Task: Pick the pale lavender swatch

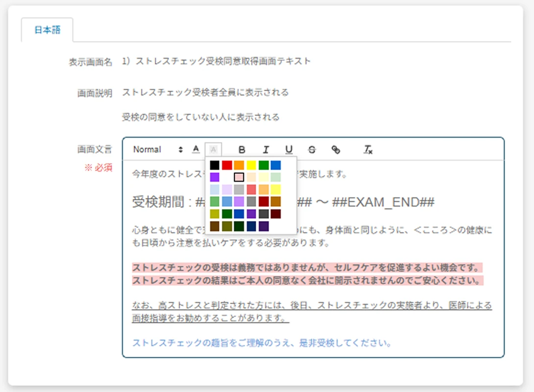Action: pos(227,189)
